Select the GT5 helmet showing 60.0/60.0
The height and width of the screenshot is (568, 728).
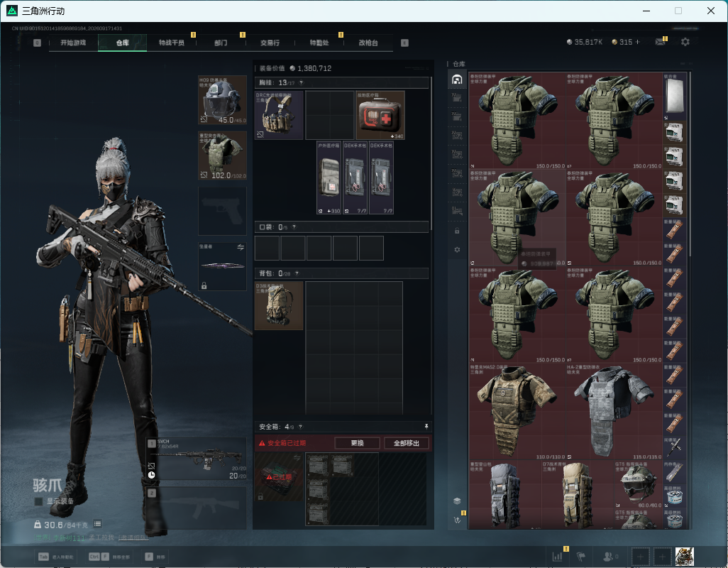tap(638, 484)
